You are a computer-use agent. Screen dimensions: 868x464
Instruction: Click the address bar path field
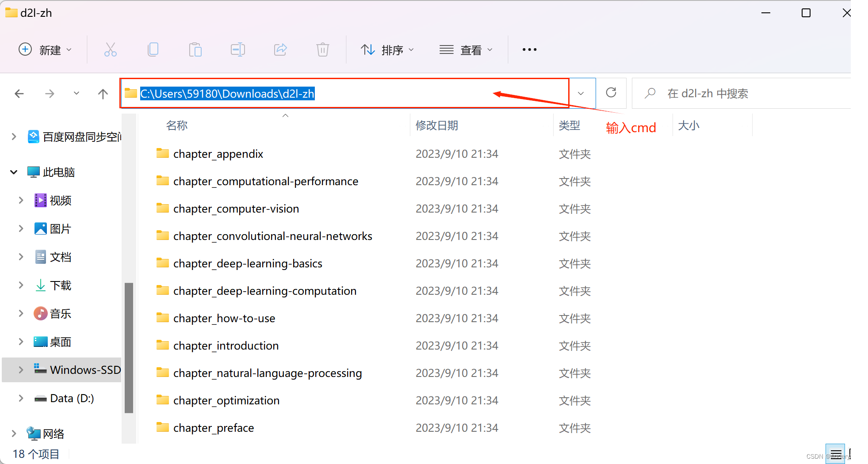click(344, 93)
